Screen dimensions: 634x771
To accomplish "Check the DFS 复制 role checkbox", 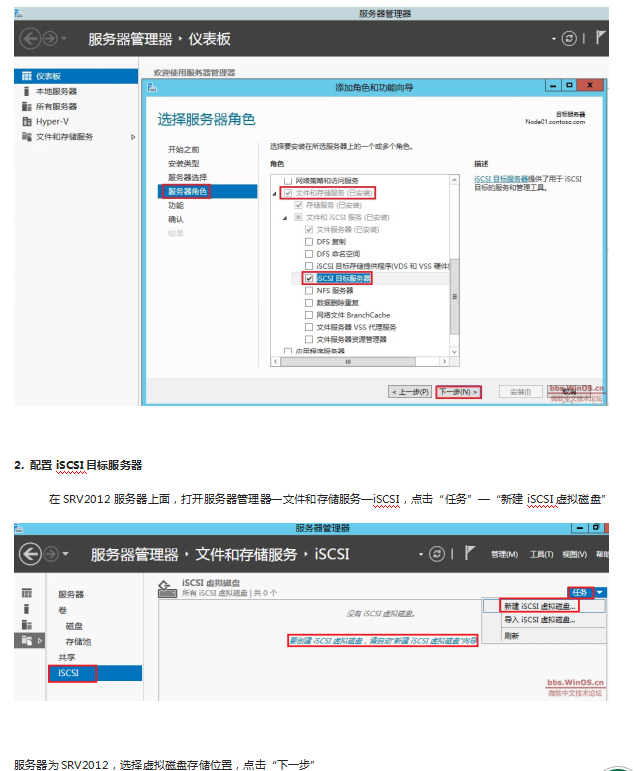I will (308, 241).
